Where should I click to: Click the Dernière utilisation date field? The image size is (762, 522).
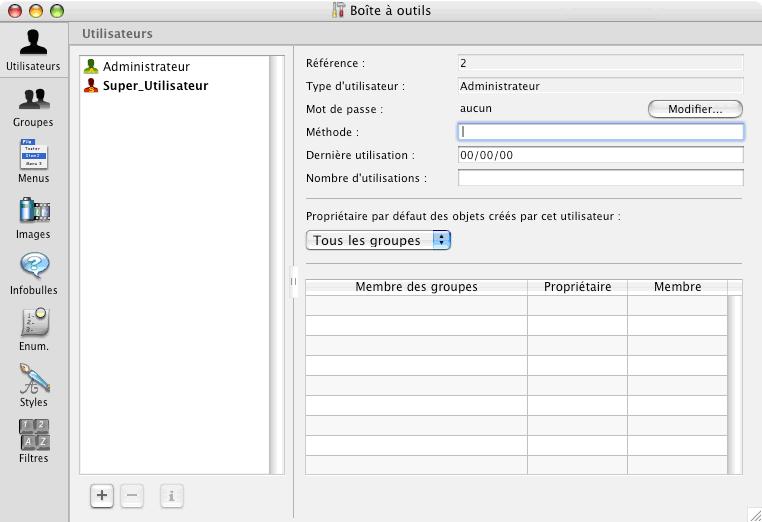(600, 155)
